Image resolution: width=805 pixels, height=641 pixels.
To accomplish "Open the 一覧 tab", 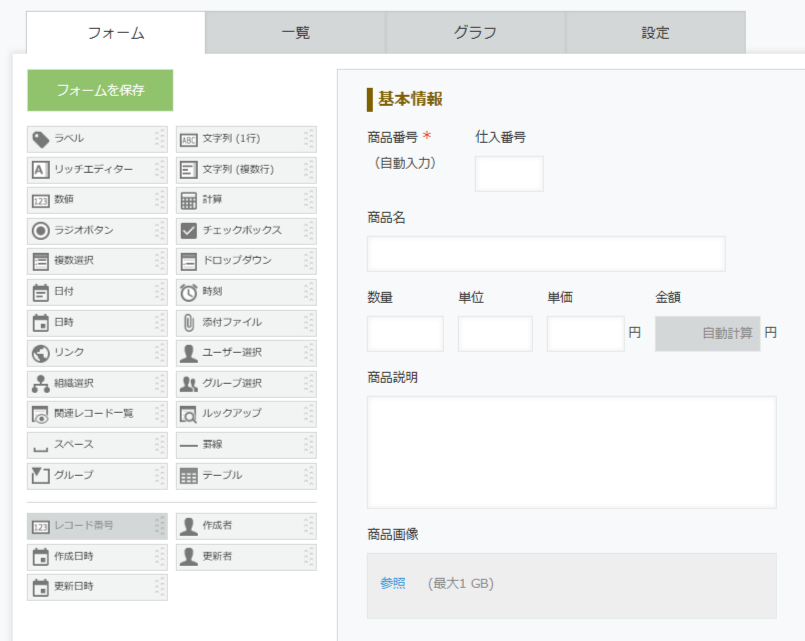I will tap(295, 33).
